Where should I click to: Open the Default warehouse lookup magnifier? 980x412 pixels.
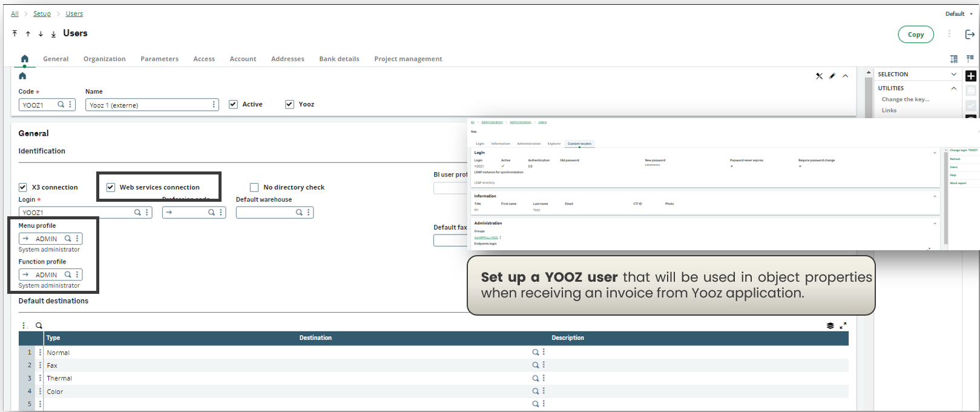click(x=299, y=213)
